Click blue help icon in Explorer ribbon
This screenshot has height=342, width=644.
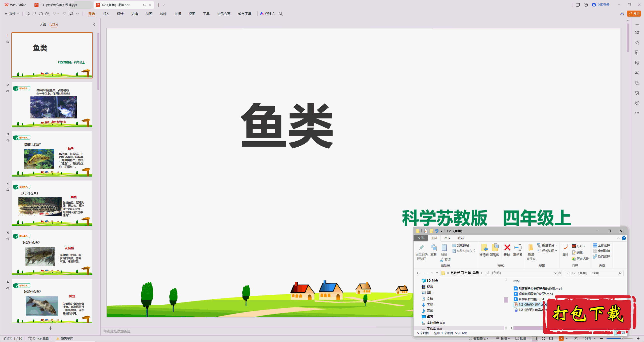(624, 238)
